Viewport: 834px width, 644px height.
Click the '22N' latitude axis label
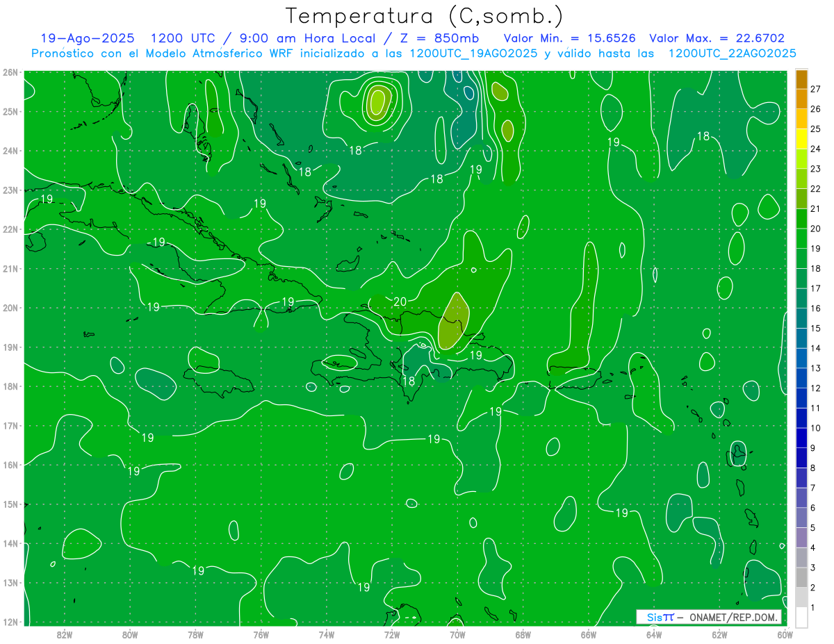point(10,229)
